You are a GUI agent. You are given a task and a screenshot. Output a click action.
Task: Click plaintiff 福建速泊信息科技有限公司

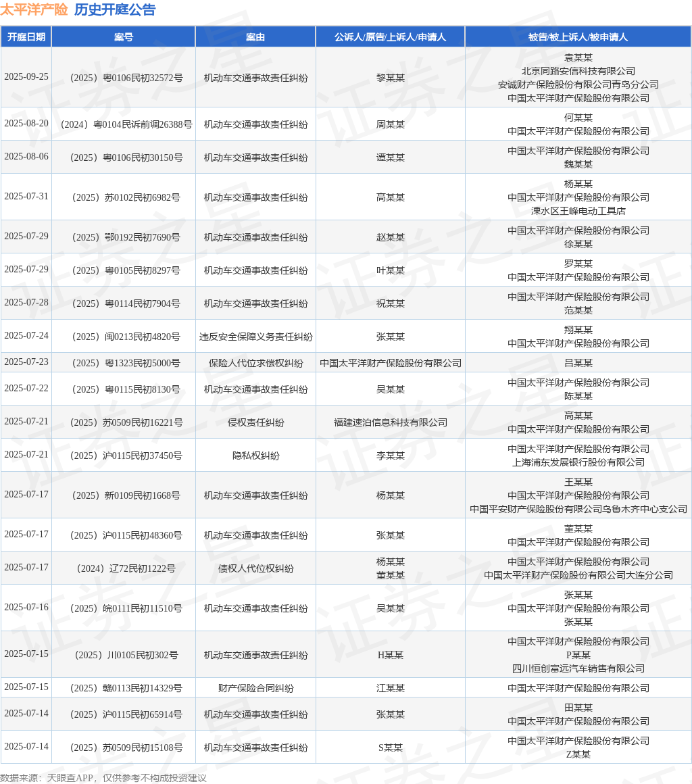(391, 422)
